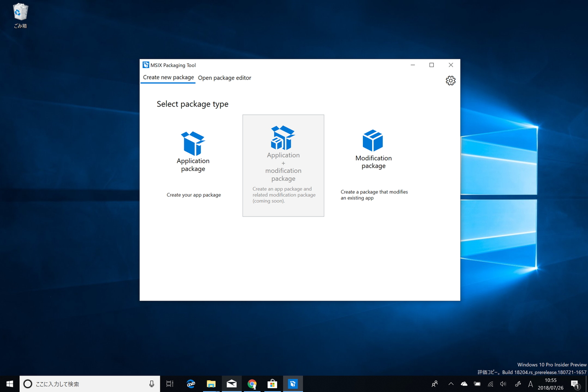Open Task View on the taskbar
588x392 pixels.
tap(170, 384)
